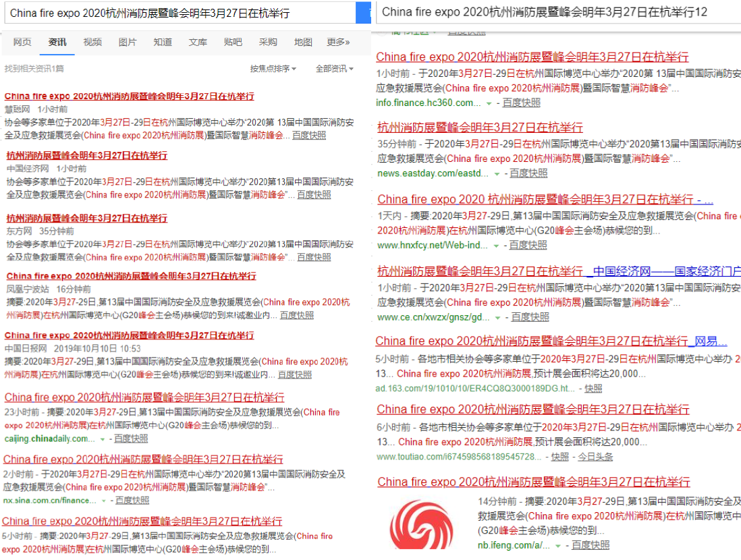741x560 pixels.
Task: Switch to the 贴吧 tab
Action: 232,41
